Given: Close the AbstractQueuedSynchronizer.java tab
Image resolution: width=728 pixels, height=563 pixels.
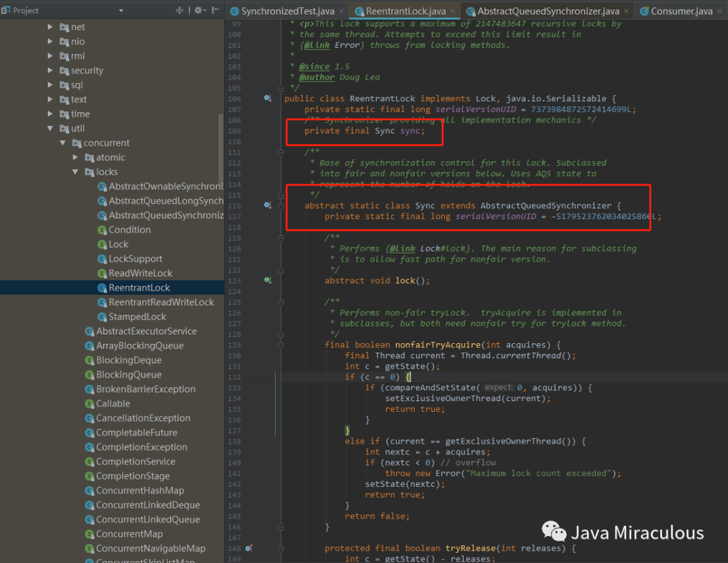Looking at the screenshot, I should (626, 11).
